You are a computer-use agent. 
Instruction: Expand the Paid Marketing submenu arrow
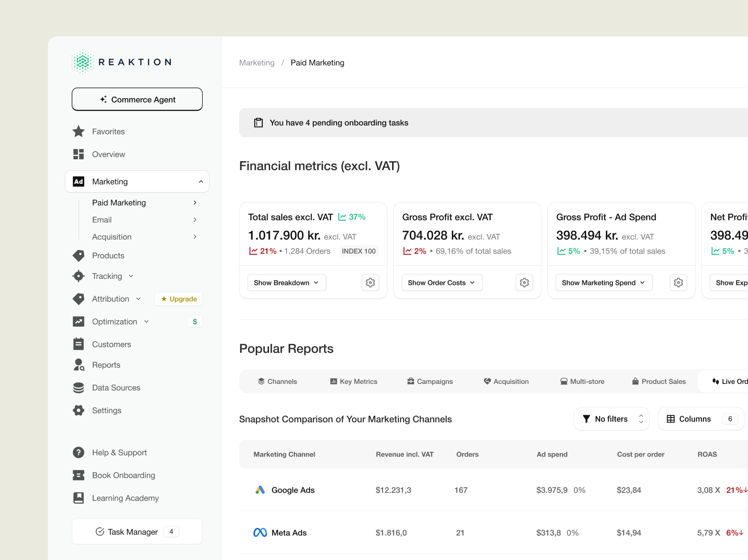[195, 202]
